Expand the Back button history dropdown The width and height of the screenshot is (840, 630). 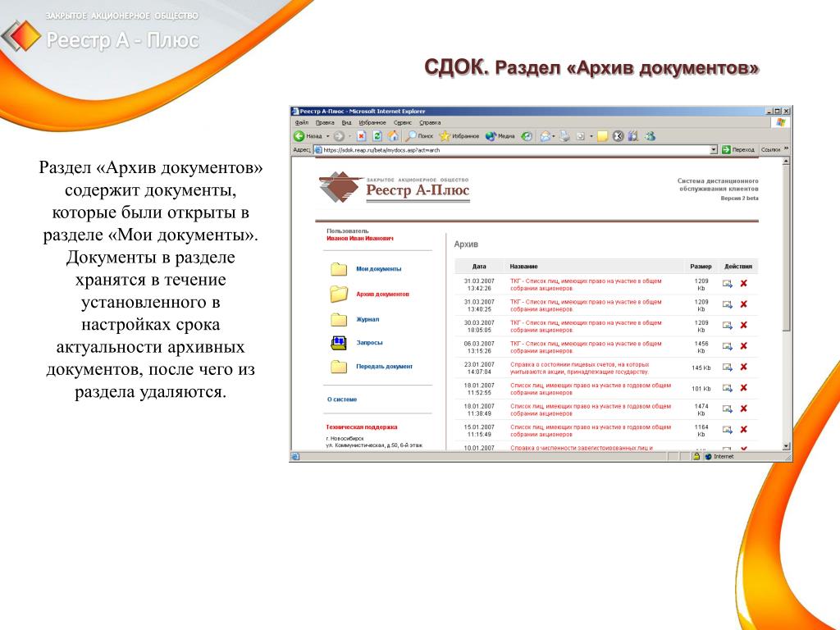328,136
